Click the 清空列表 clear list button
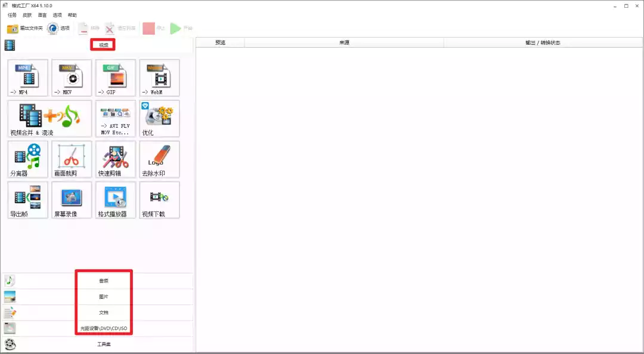The image size is (644, 354). coord(120,29)
